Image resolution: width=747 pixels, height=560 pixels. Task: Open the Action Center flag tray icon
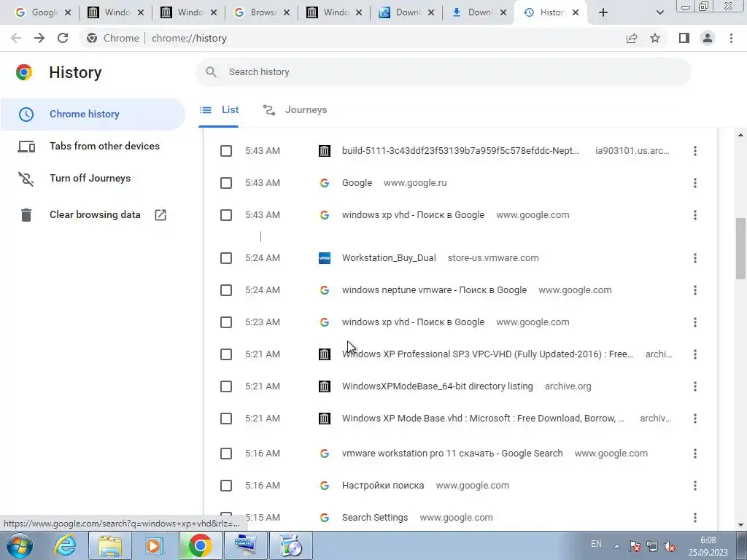[634, 546]
